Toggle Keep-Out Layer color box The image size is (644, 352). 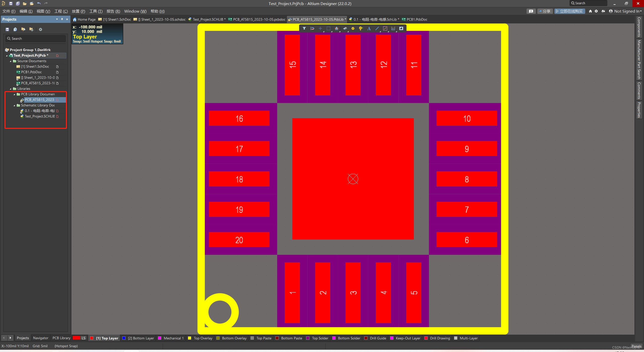click(x=392, y=338)
